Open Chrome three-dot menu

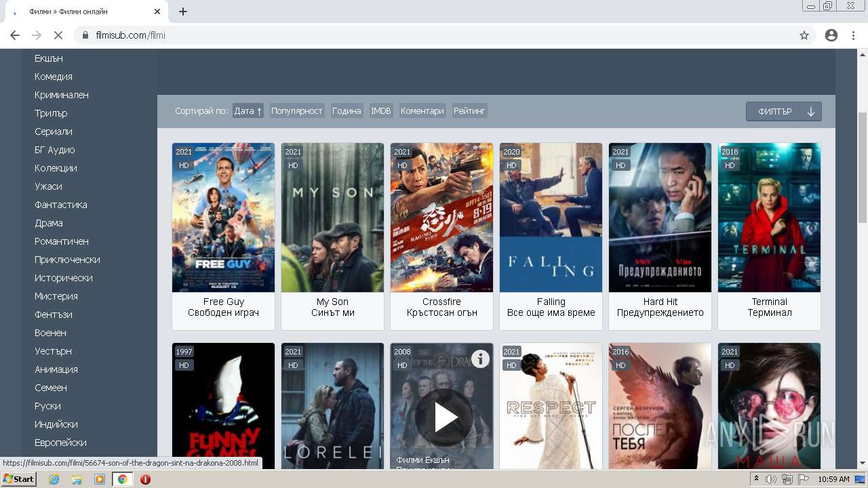click(x=853, y=35)
